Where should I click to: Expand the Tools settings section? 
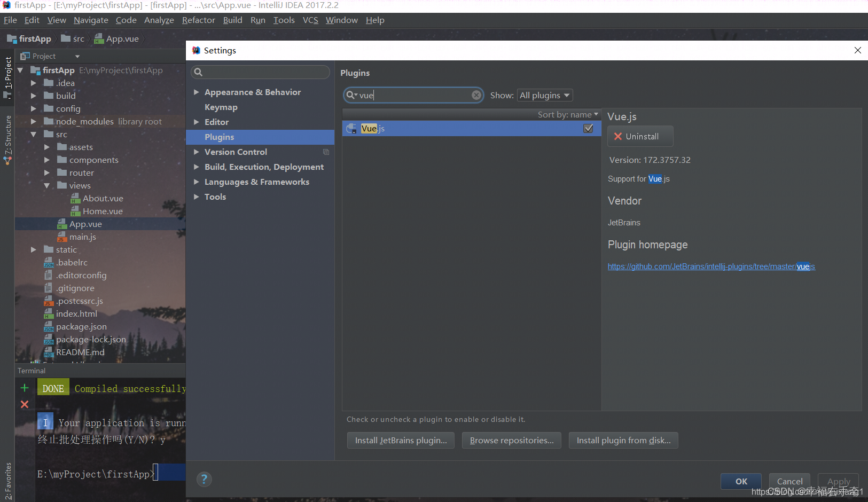[196, 197]
